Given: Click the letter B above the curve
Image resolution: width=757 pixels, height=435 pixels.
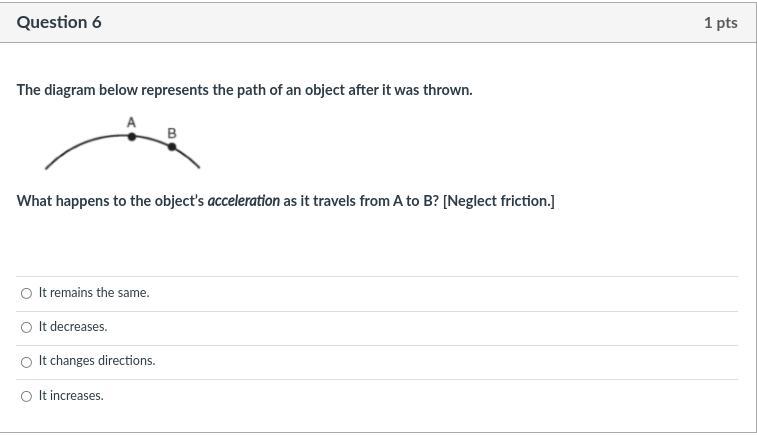Looking at the screenshot, I should click(x=172, y=133).
